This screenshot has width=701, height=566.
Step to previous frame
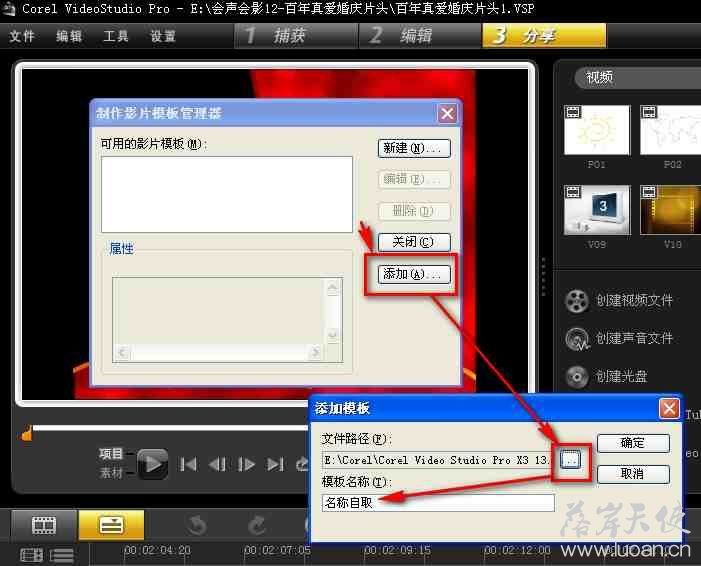(217, 465)
